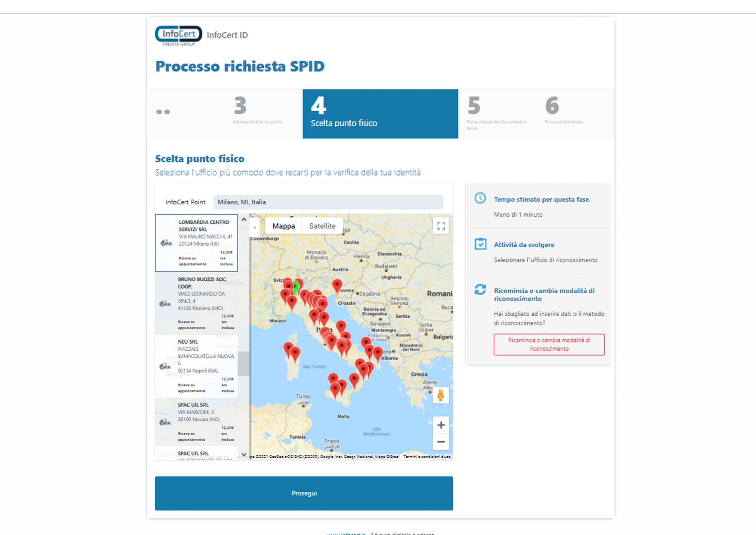Click the Tempo stimato per questa fase heading
Image resolution: width=756 pixels, height=535 pixels.
(541, 200)
